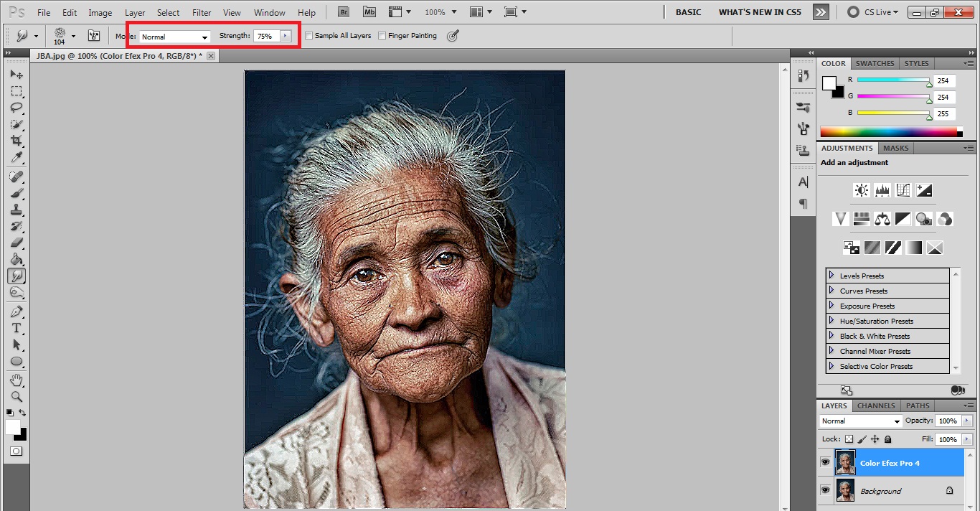Select the Crop tool
980x511 pixels.
(16, 141)
